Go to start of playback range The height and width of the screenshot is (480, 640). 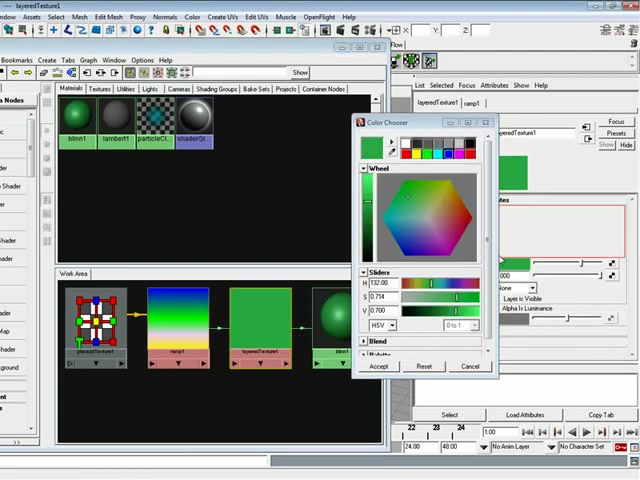pyautogui.click(x=527, y=432)
